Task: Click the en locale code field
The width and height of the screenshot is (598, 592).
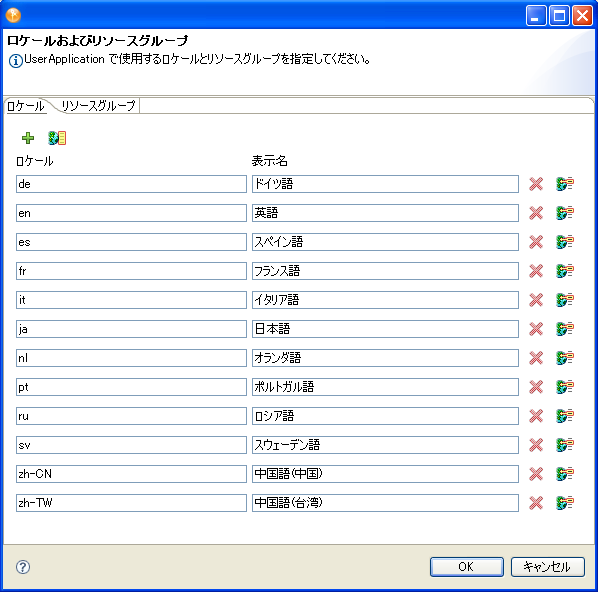Action: 131,213
